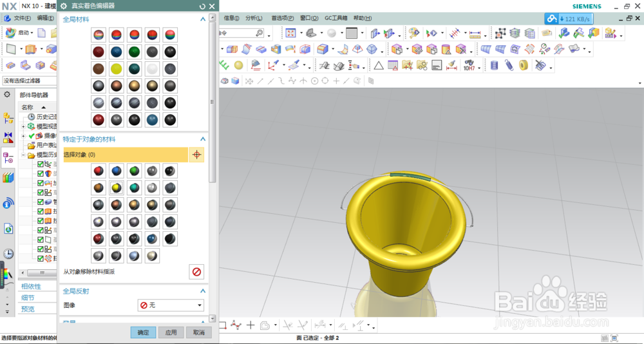Click the tire wheel icon in toolbar

(523, 65)
